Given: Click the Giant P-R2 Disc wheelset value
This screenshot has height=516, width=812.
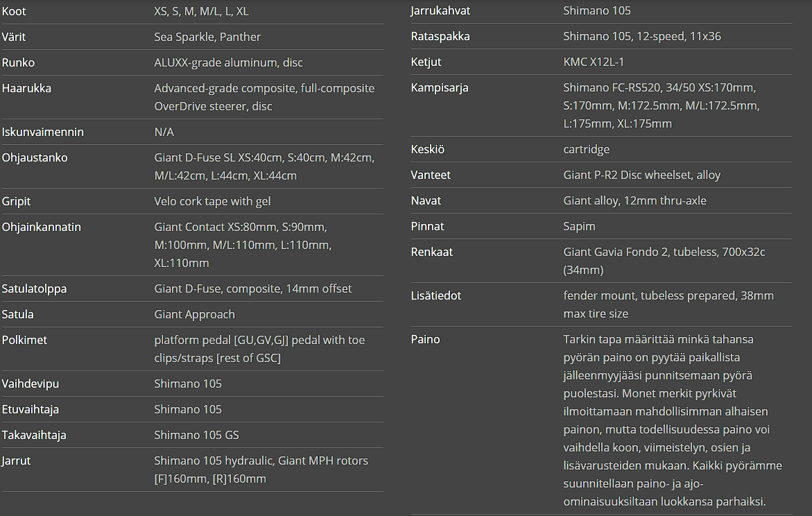Looking at the screenshot, I should pyautogui.click(x=641, y=175).
